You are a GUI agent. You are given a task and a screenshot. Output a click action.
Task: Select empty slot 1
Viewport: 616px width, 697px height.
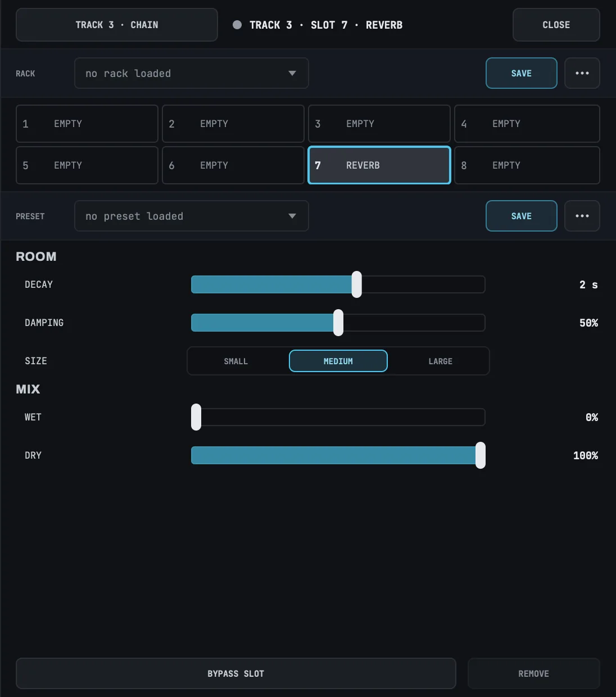[87, 124]
